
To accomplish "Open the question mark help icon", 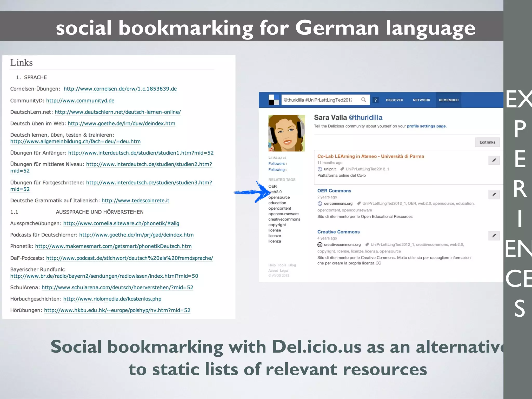I will click(x=375, y=100).
